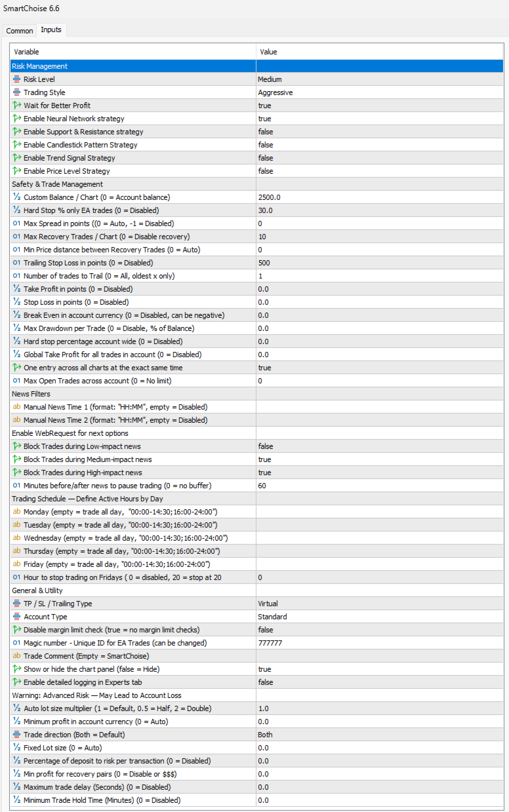Click the double icon beside Fixed Lot size
509x812 pixels.
tap(16, 748)
